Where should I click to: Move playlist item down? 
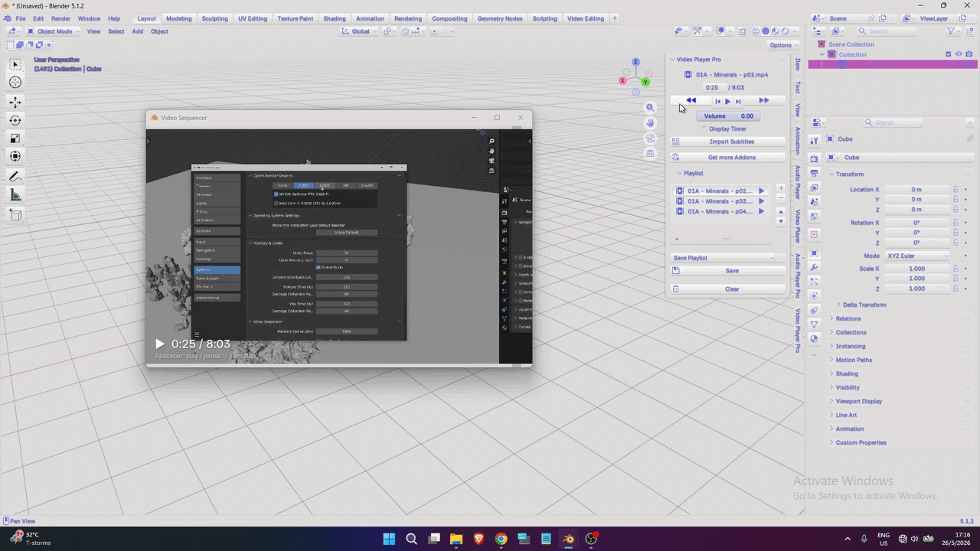click(781, 221)
